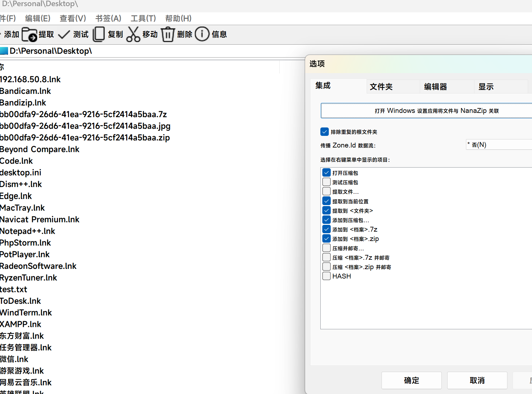Click the 取消 button
This screenshot has width=532, height=394.
477,380
